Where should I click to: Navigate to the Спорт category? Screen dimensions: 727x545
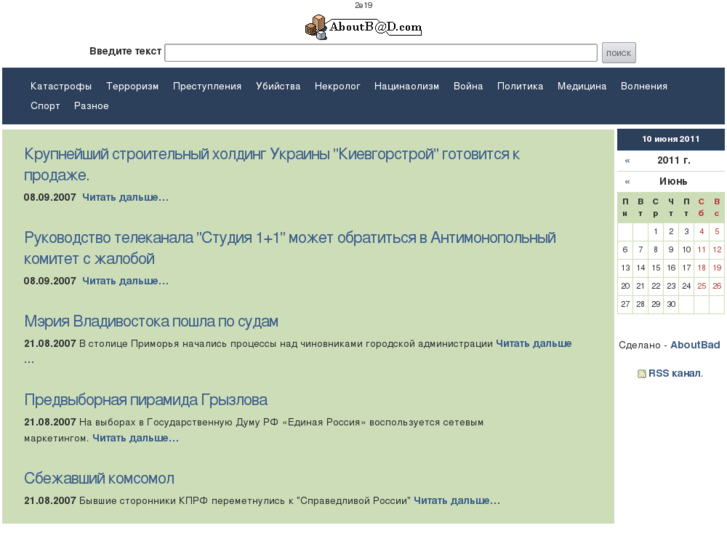[x=45, y=106]
